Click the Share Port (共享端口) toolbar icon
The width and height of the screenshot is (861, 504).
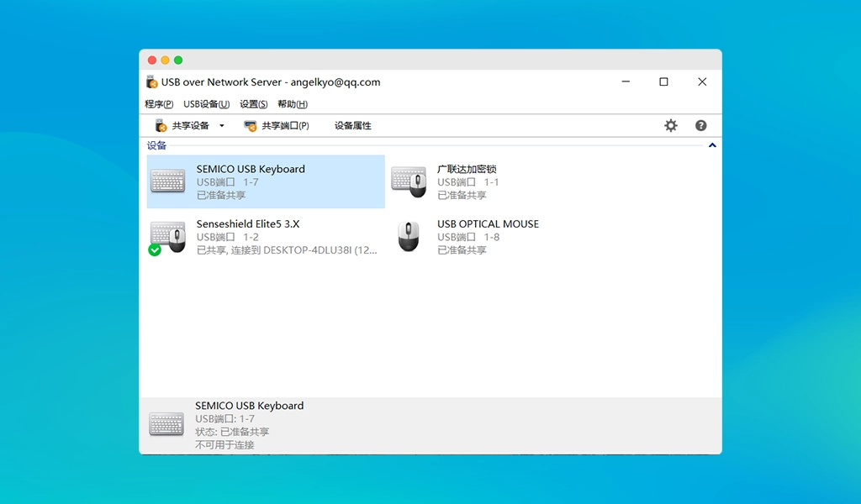coord(250,126)
